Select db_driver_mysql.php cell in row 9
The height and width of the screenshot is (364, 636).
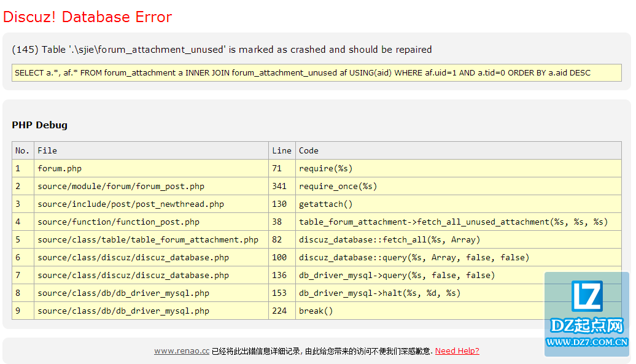[151, 311]
